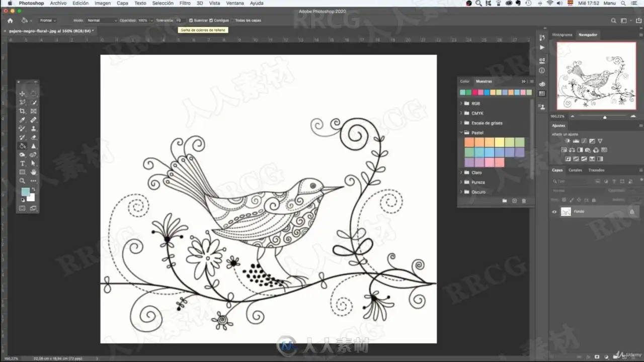Viewport: 644px width, 362px height.
Task: Enable the Todas las capas checkbox
Action: click(x=232, y=21)
